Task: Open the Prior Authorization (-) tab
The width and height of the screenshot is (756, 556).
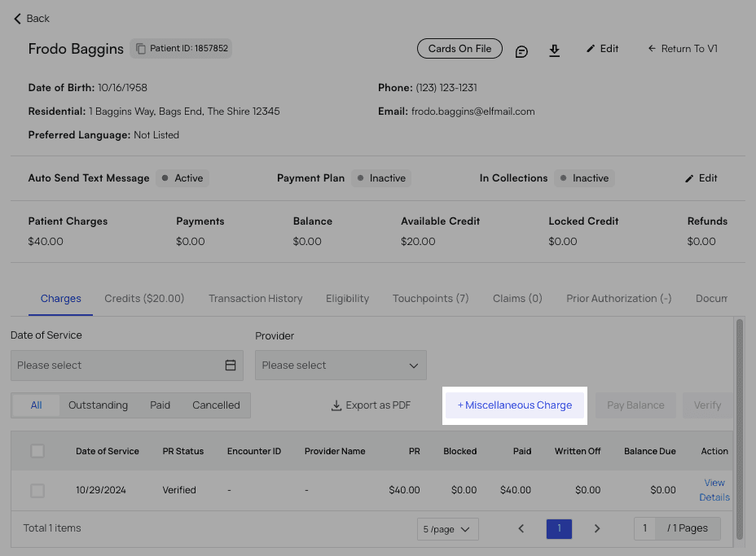Action: 618,299
